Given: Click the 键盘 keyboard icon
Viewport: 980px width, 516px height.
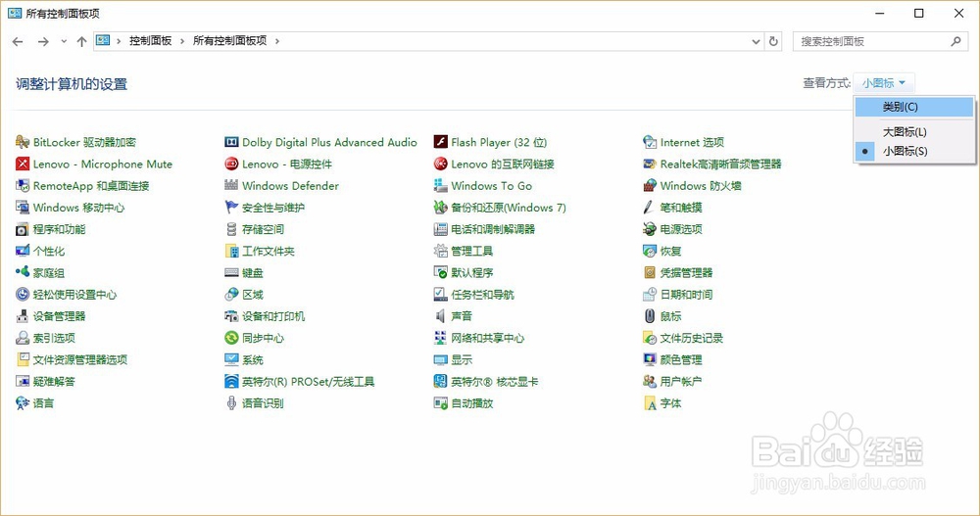Looking at the screenshot, I should pos(231,272).
